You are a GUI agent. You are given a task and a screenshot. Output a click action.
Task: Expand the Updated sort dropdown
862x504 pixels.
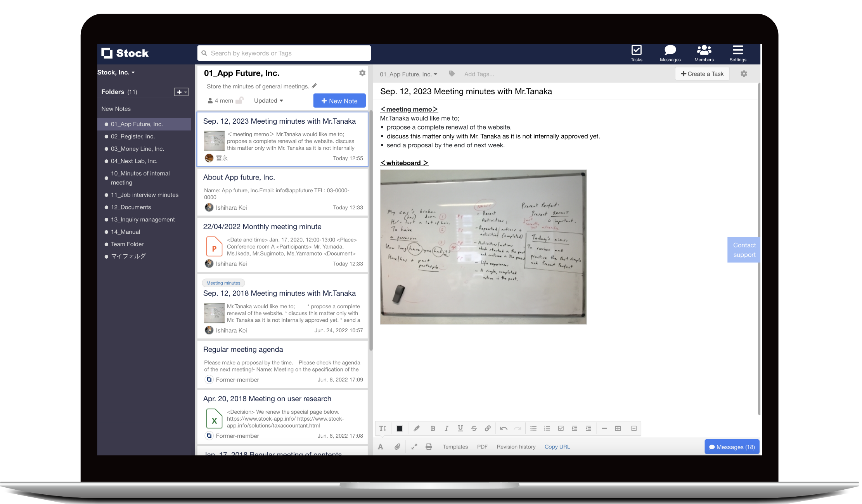[x=268, y=100]
